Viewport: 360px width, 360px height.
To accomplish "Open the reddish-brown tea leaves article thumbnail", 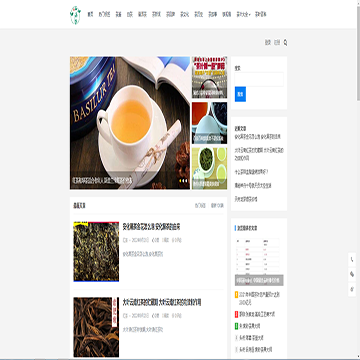I will click(96, 327).
